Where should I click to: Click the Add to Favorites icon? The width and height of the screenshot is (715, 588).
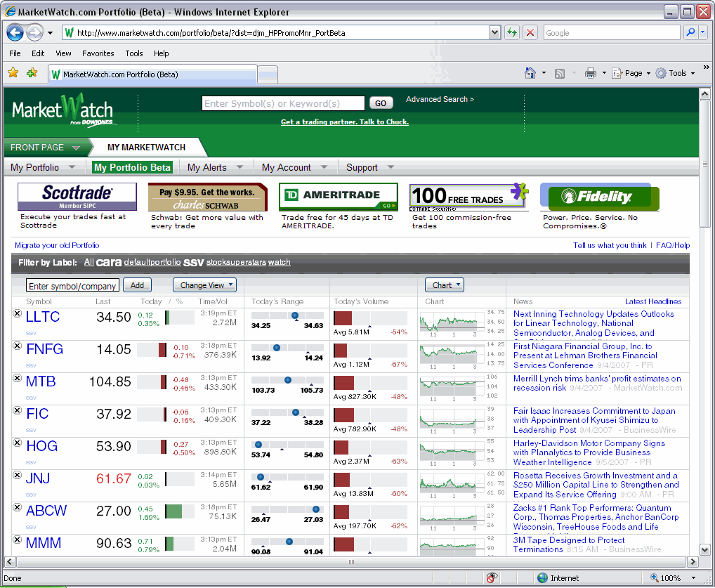pyautogui.click(x=32, y=73)
